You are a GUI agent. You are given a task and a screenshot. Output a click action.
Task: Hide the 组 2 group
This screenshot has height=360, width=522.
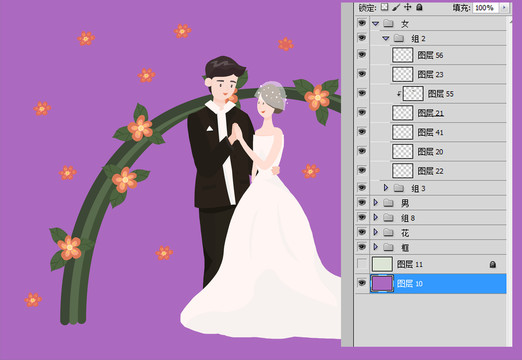362,38
